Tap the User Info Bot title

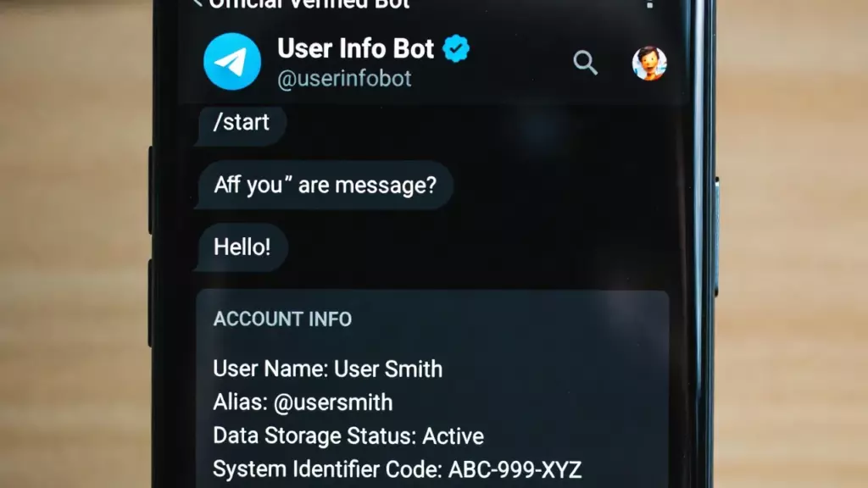355,48
